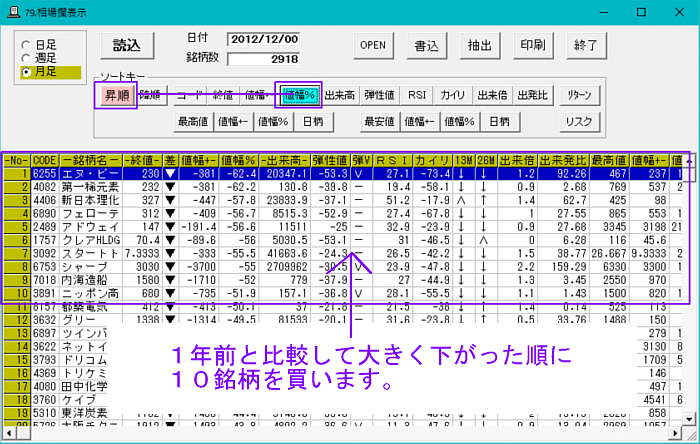Select the クレアHLDG stock name cell
The image size is (700, 444).
click(91, 241)
